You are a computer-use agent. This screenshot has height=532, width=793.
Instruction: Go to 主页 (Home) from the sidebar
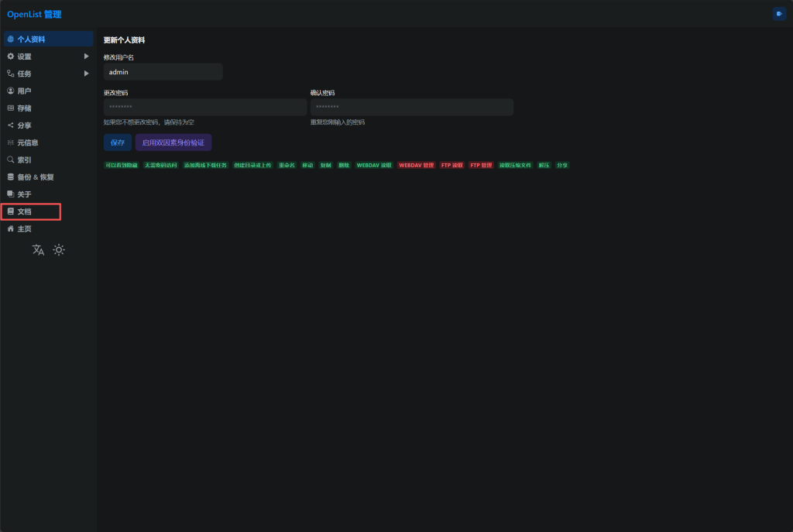tap(25, 228)
